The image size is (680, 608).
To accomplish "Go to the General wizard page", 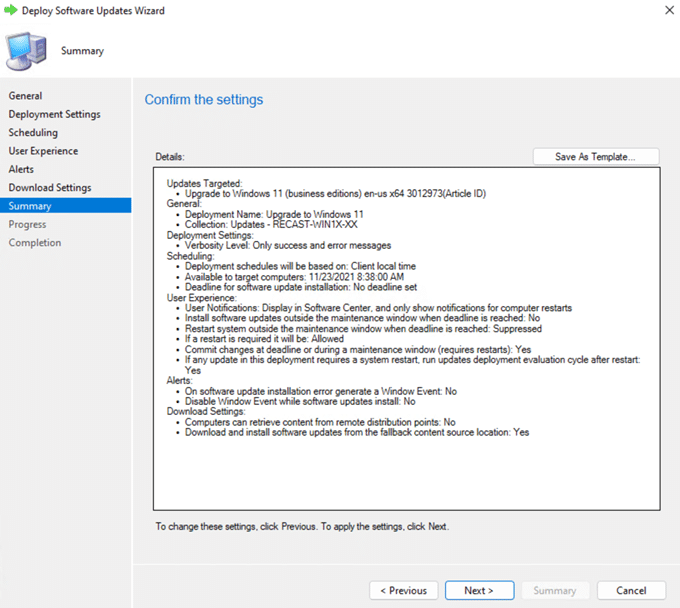I will [26, 96].
